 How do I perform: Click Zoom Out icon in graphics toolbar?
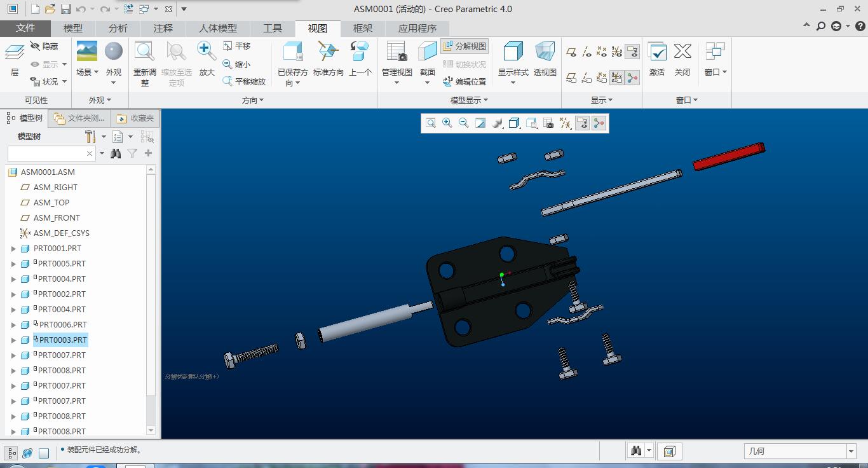click(464, 123)
